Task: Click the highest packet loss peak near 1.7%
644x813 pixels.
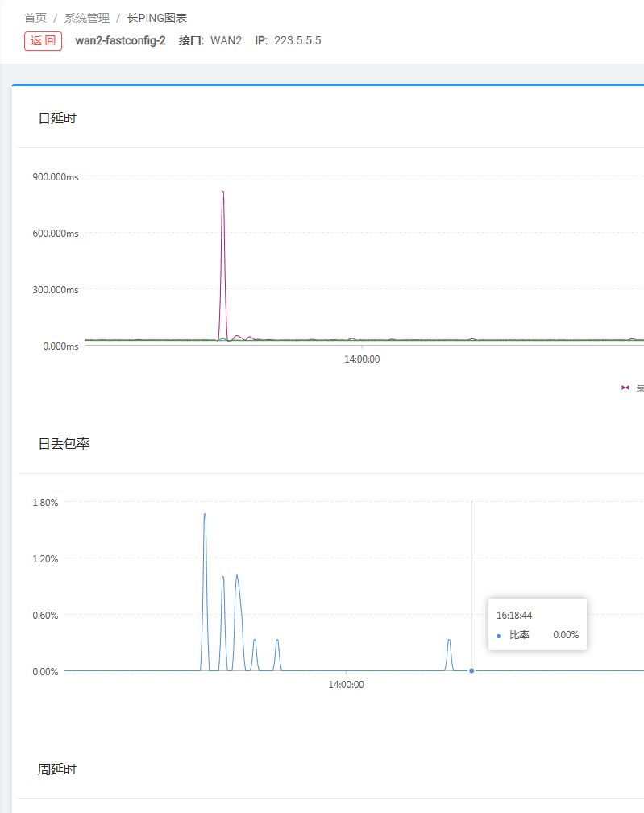Action: pos(205,515)
